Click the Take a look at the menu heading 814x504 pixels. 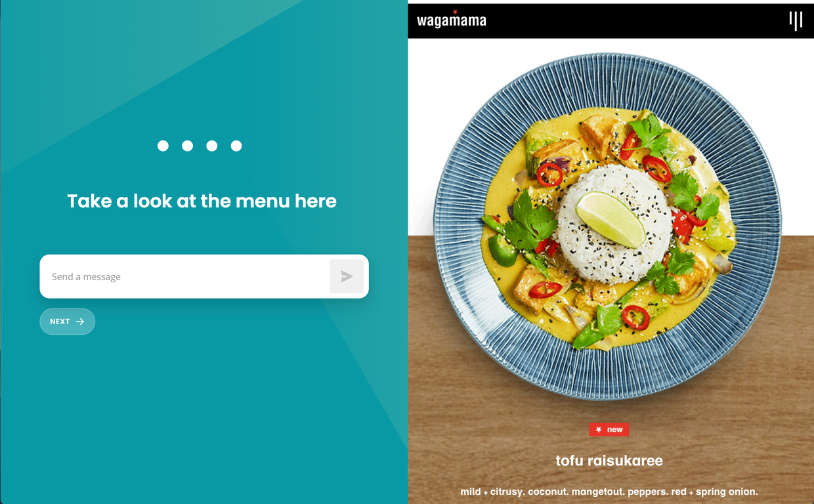202,201
